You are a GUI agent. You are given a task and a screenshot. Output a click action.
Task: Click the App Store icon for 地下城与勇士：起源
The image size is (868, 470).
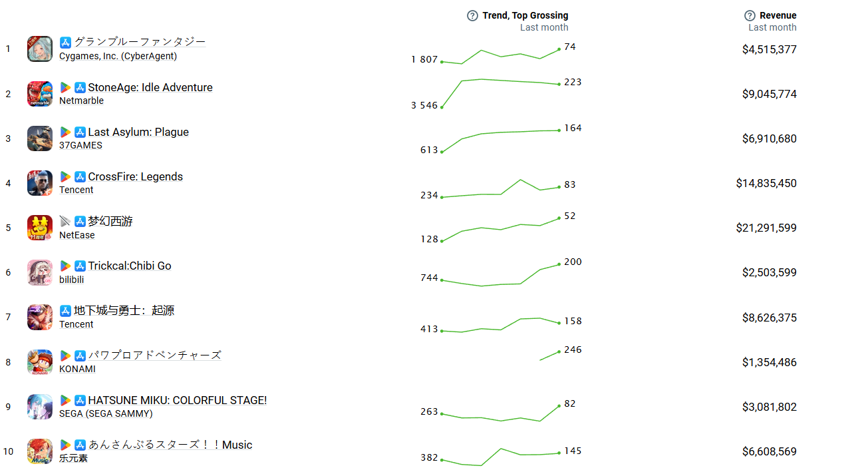(65, 310)
